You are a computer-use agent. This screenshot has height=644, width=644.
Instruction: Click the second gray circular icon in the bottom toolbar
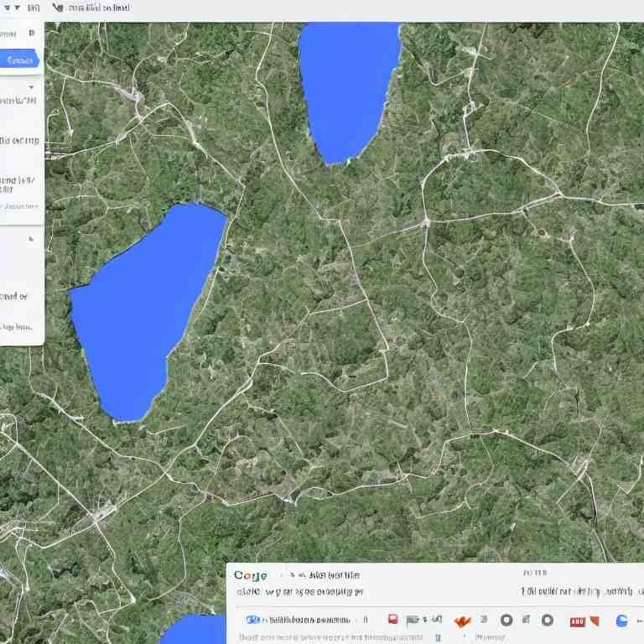click(x=547, y=621)
